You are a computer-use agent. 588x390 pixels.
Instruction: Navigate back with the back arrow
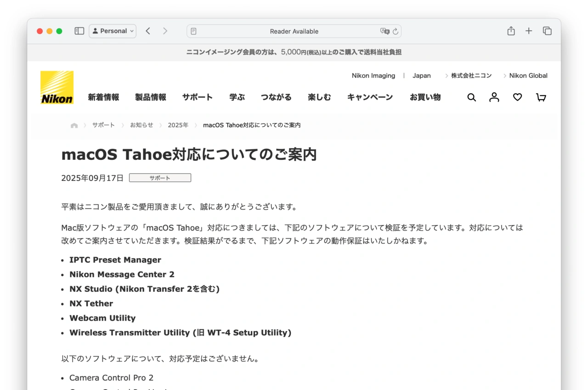tap(148, 31)
